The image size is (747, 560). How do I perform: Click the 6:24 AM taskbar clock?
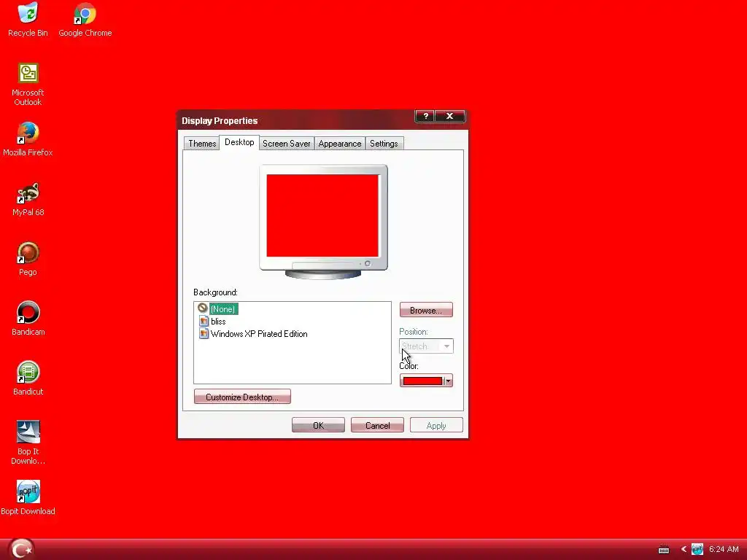point(724,549)
